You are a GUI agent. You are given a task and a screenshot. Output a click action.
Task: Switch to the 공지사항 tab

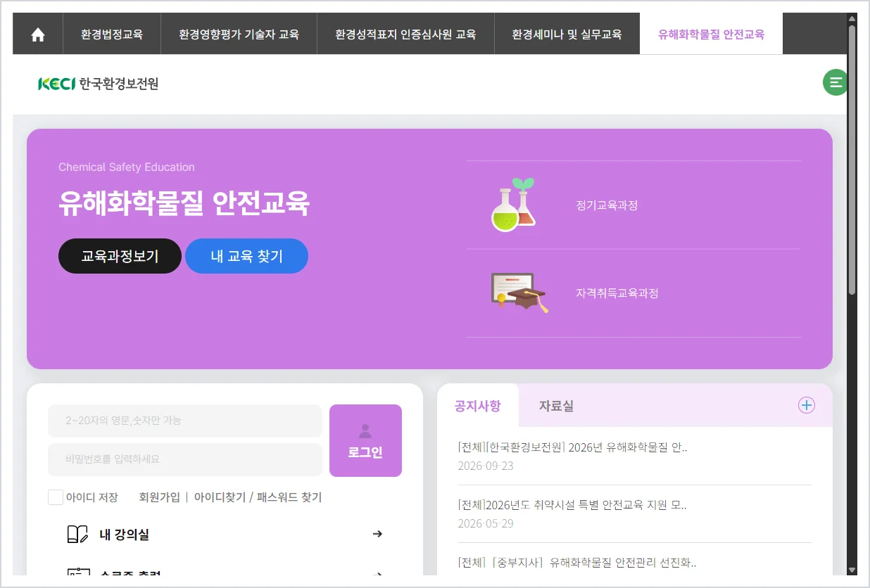478,406
